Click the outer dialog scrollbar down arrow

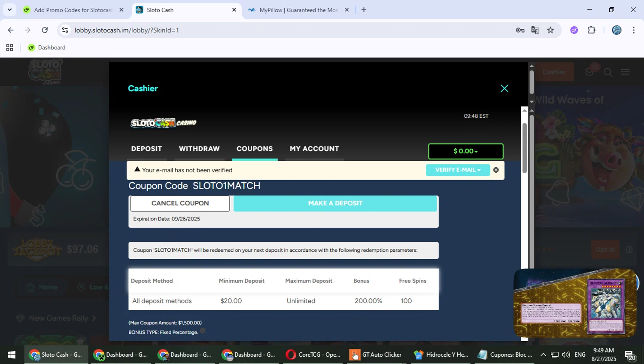click(532, 102)
